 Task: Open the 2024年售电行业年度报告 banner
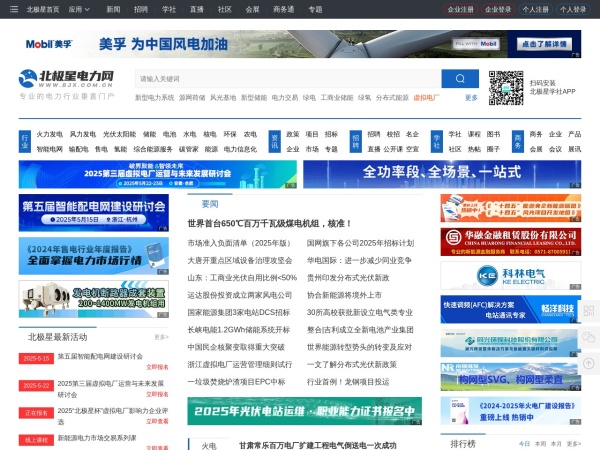tap(94, 256)
